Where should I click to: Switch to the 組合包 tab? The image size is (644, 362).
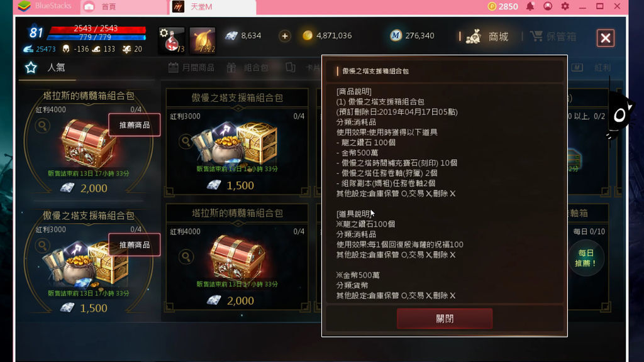tap(248, 68)
